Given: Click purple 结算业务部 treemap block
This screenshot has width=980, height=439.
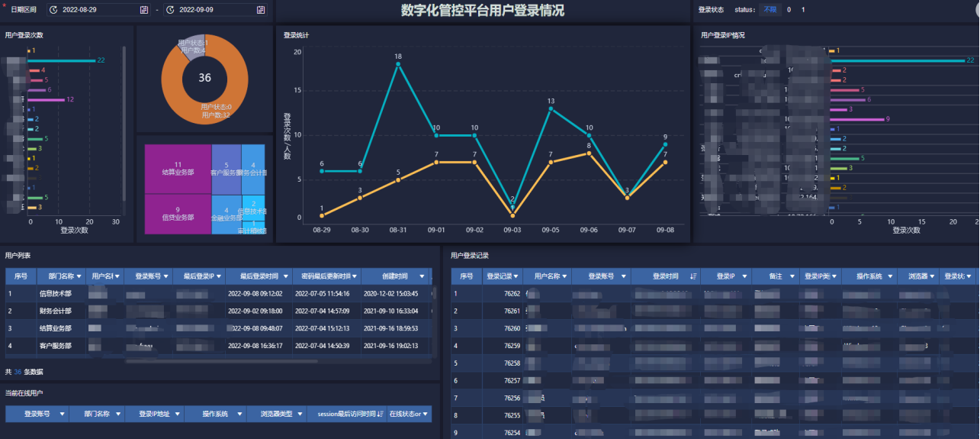Looking at the screenshot, I should pos(178,168).
